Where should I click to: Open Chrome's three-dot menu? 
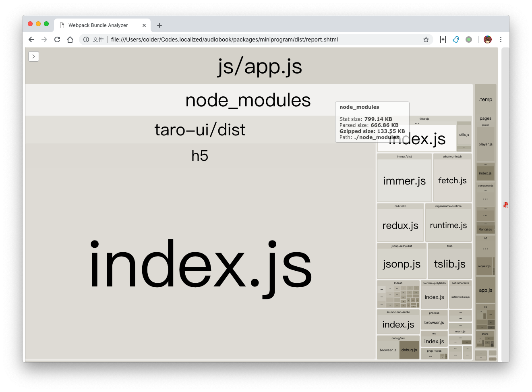pos(501,39)
